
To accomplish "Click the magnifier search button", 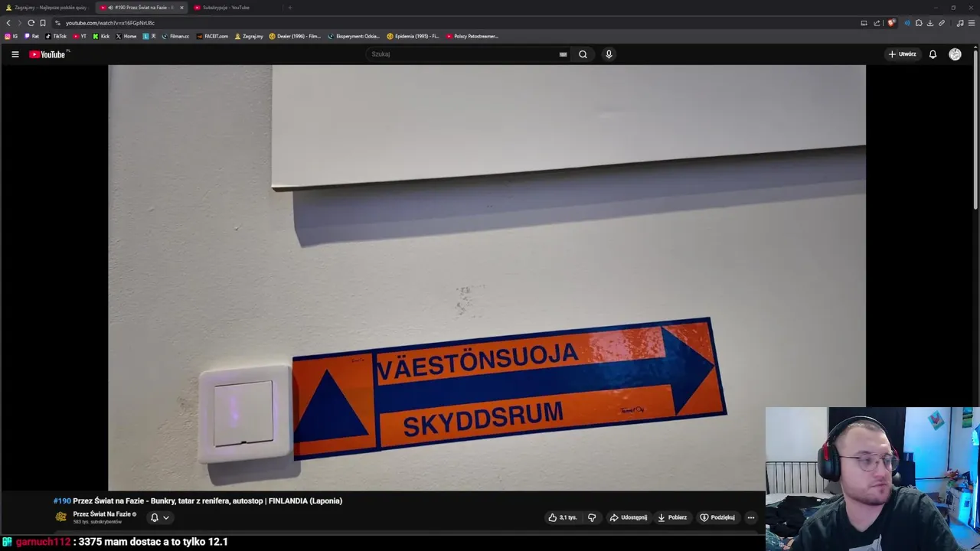I will click(583, 54).
